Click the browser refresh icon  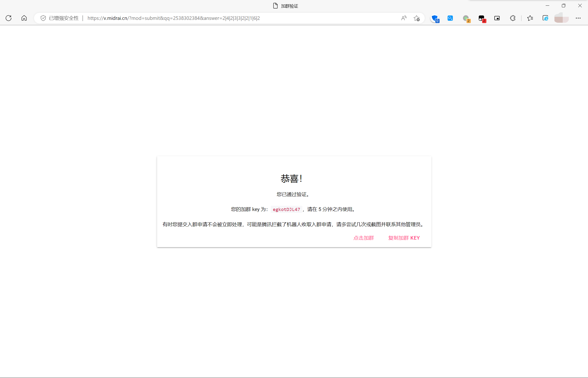point(9,18)
